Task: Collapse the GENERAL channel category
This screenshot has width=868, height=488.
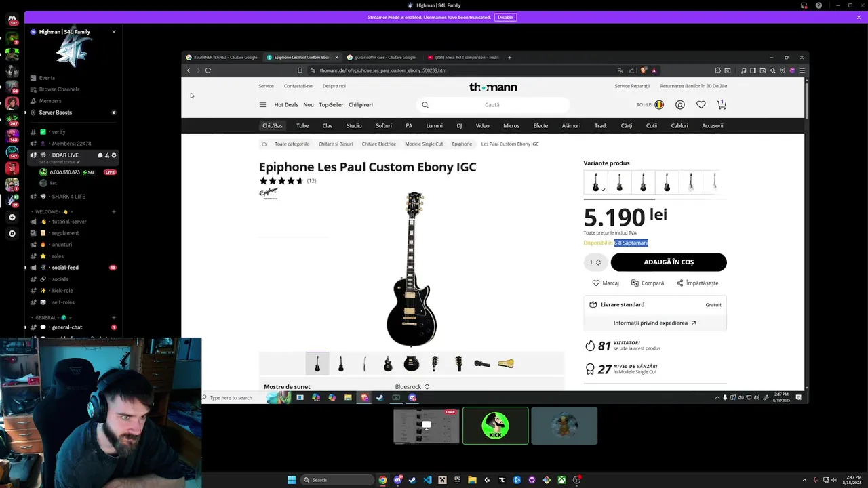Action: pos(50,317)
